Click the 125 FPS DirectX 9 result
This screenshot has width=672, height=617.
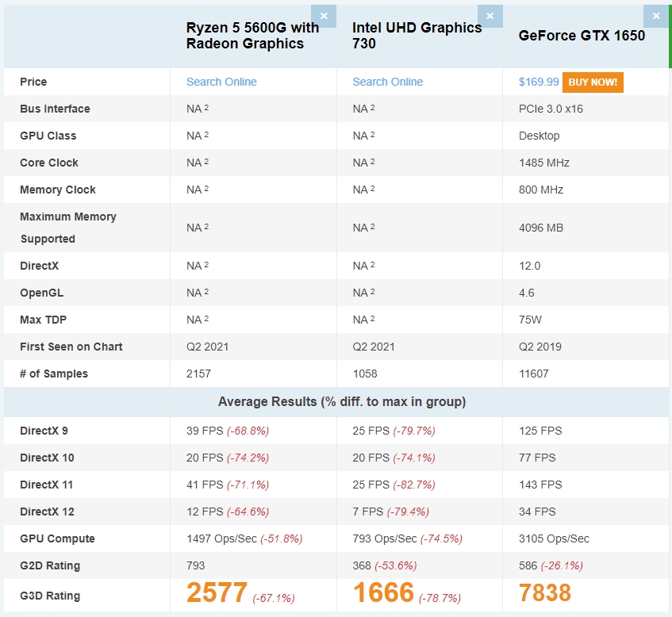(540, 431)
